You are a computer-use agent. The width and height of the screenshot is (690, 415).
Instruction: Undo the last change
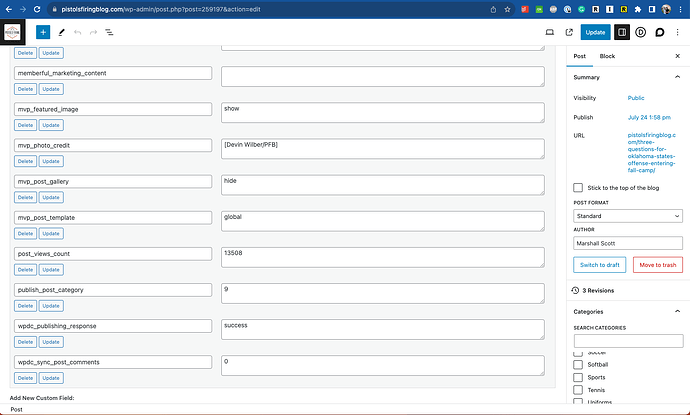[77, 32]
